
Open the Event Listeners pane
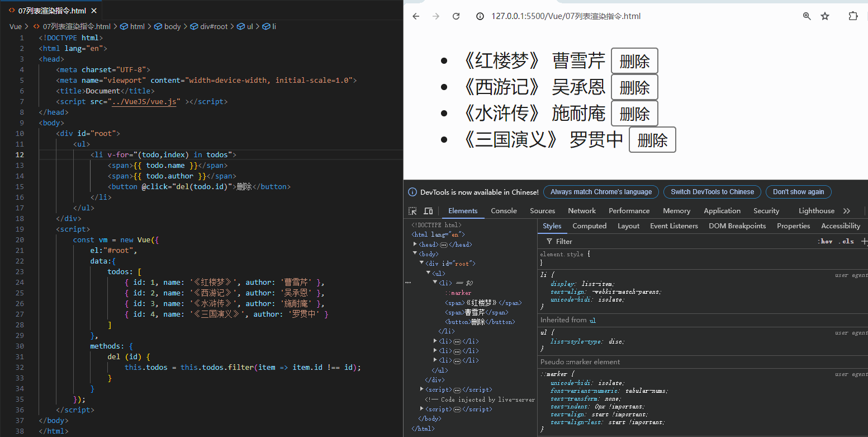tap(673, 226)
